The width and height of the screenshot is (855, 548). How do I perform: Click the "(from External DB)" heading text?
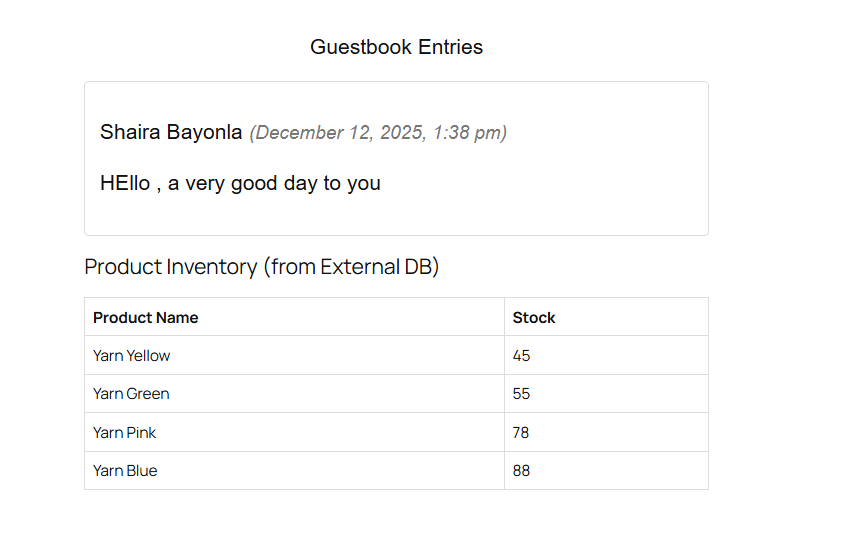351,267
